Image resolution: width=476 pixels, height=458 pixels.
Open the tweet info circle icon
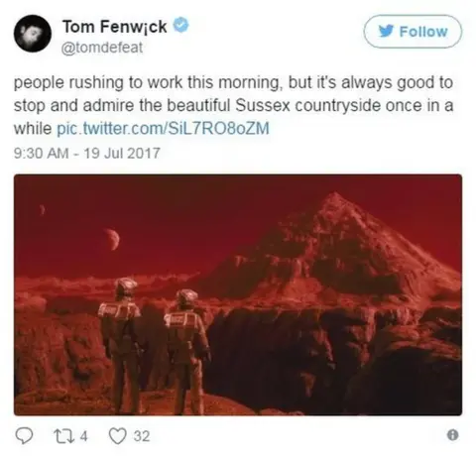click(x=452, y=435)
